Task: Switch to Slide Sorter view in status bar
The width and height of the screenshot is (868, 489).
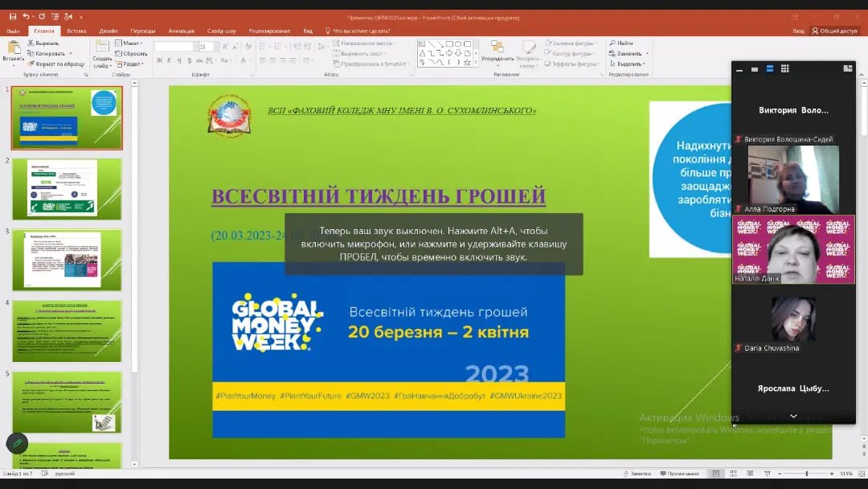Action: coord(732,474)
